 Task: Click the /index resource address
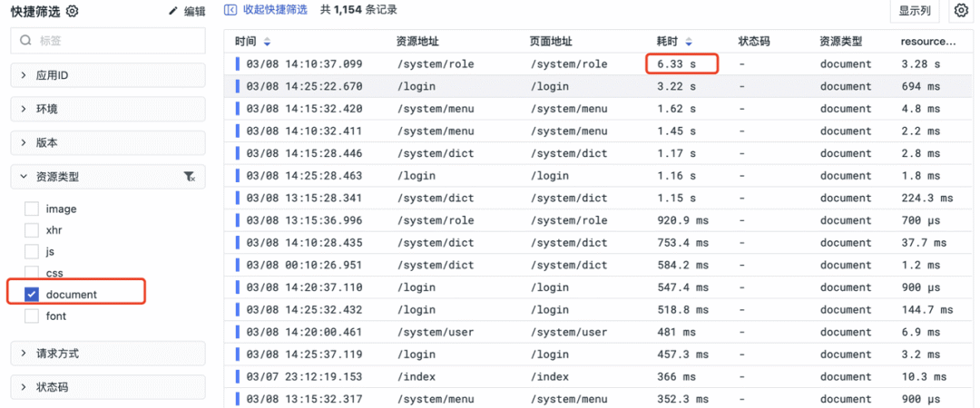416,377
